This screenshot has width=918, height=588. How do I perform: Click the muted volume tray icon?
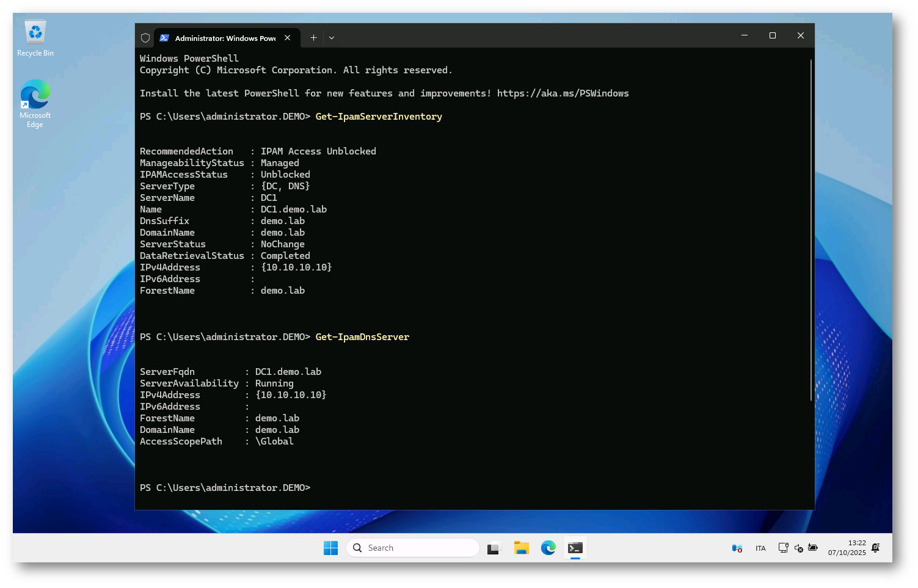798,548
